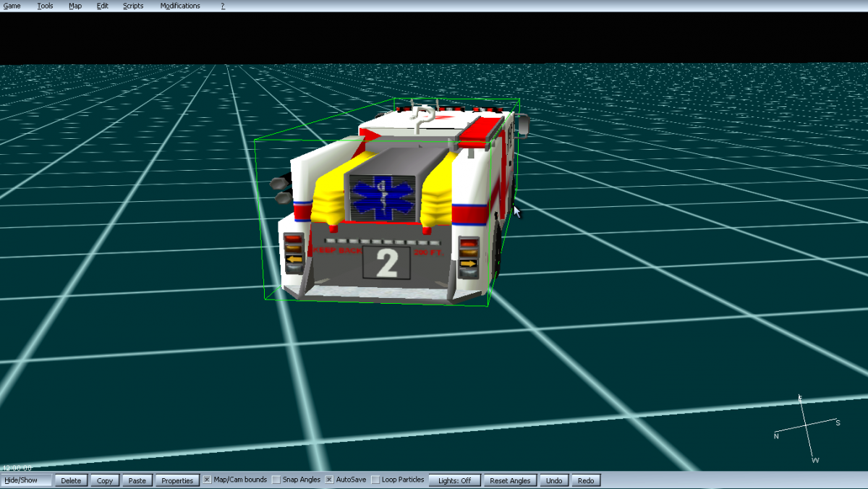The width and height of the screenshot is (868, 489).
Task: Open the Hide/Show button menu
Action: coord(27,480)
